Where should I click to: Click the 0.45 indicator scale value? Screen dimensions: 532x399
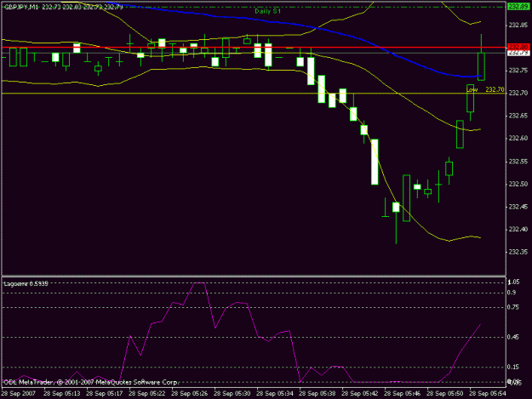[x=513, y=337]
